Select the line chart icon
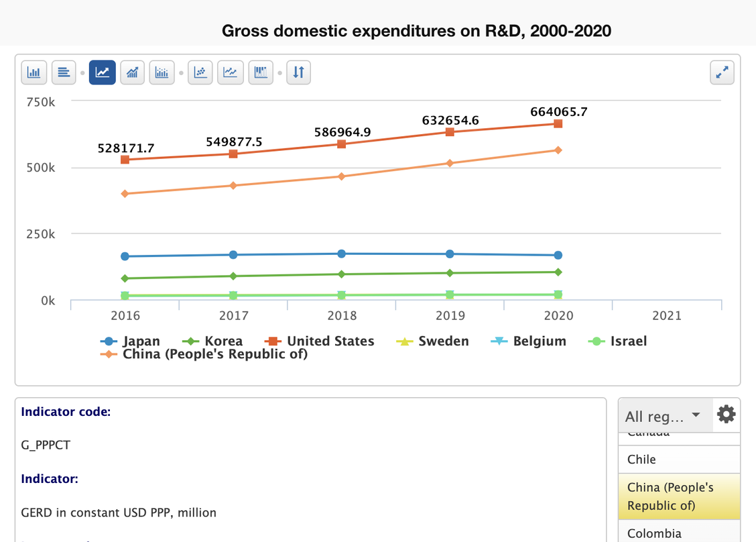Image resolution: width=756 pixels, height=542 pixels. click(x=102, y=72)
